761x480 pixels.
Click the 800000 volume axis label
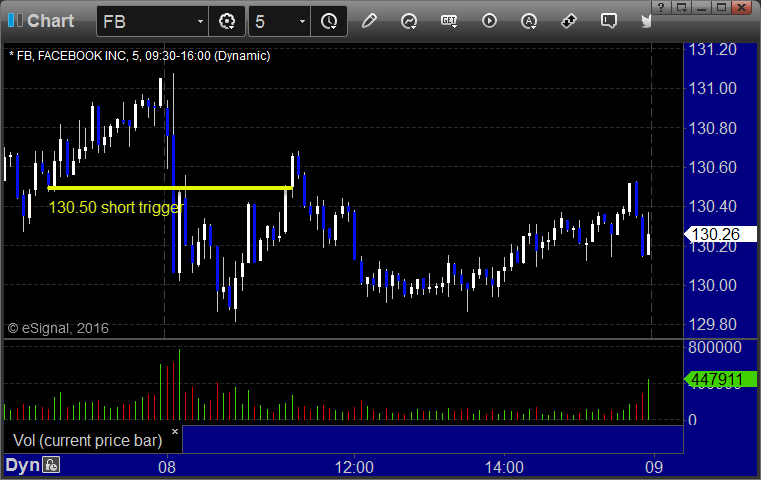pos(715,348)
